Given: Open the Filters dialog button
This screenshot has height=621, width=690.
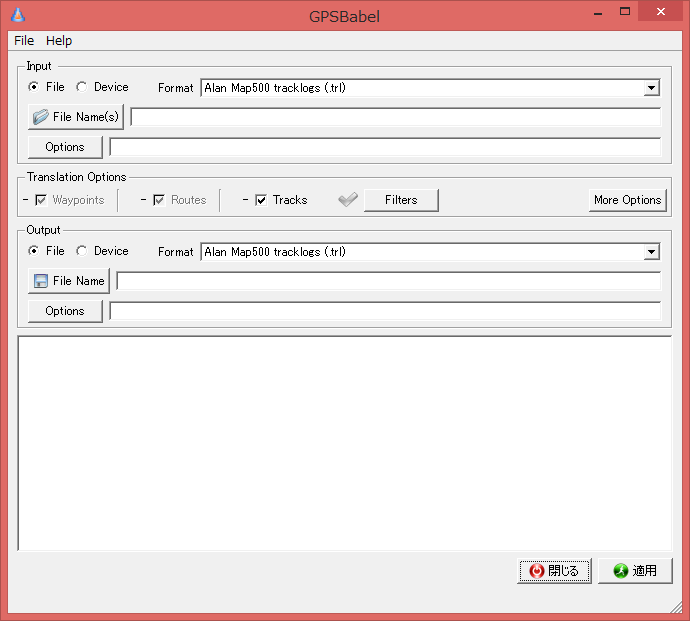Looking at the screenshot, I should pyautogui.click(x=401, y=200).
